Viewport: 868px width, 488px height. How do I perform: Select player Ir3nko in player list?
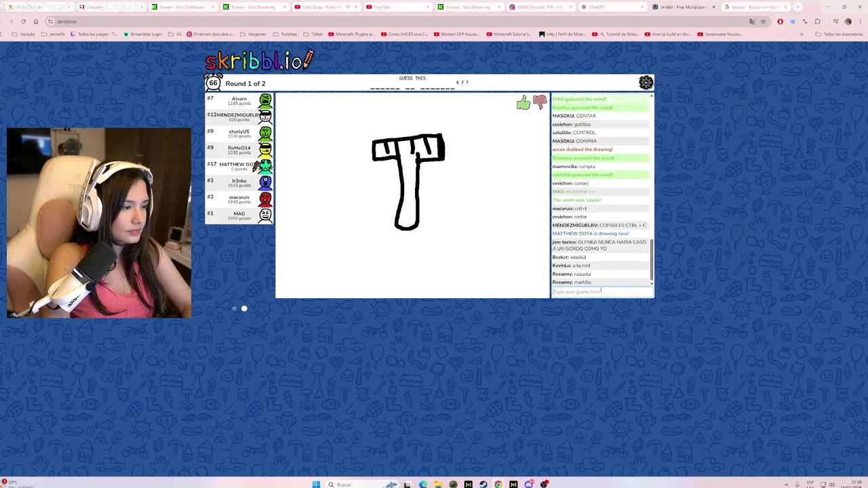(x=239, y=182)
